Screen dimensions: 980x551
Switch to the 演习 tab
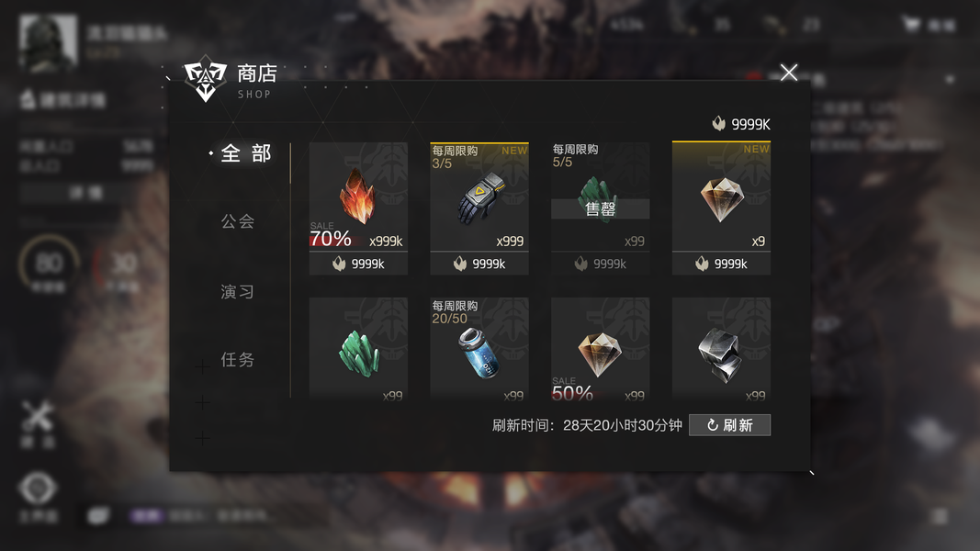click(238, 292)
